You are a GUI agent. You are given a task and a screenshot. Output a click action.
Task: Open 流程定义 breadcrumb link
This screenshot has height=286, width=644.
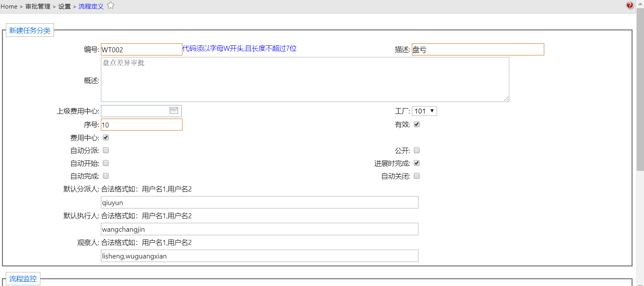point(91,7)
